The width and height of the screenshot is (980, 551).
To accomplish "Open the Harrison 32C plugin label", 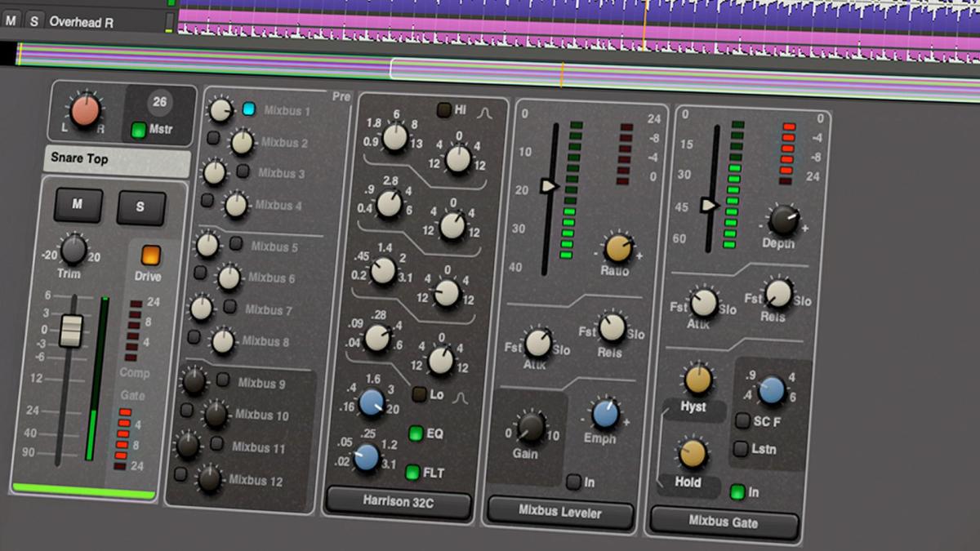I will (397, 502).
